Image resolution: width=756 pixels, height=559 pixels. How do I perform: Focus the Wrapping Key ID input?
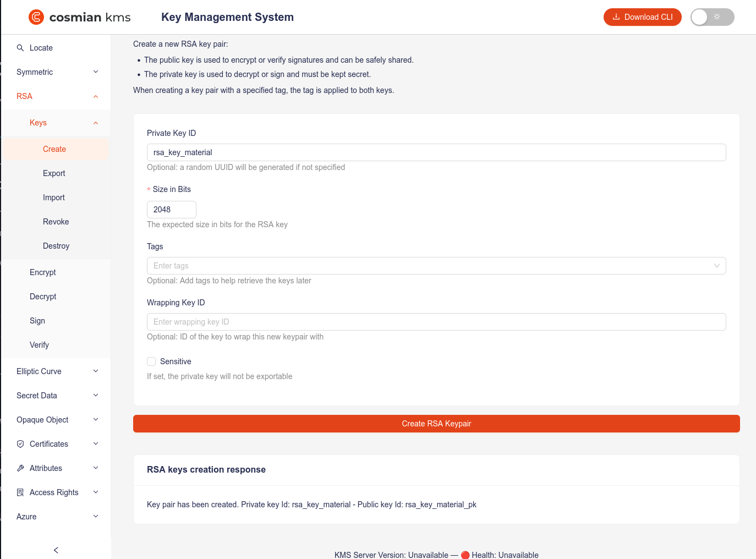tap(436, 322)
